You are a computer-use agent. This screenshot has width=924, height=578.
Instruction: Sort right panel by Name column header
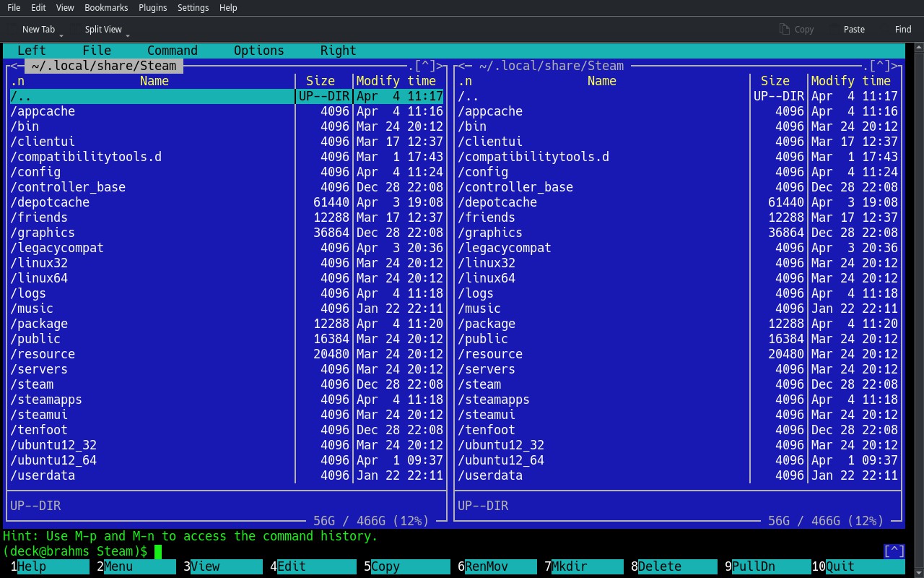[x=602, y=81]
